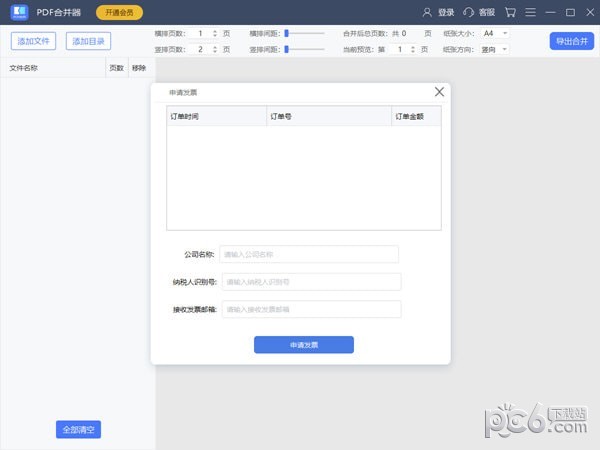Click the 公司名称 input field
Viewport: 600px width, 450px height.
[309, 254]
